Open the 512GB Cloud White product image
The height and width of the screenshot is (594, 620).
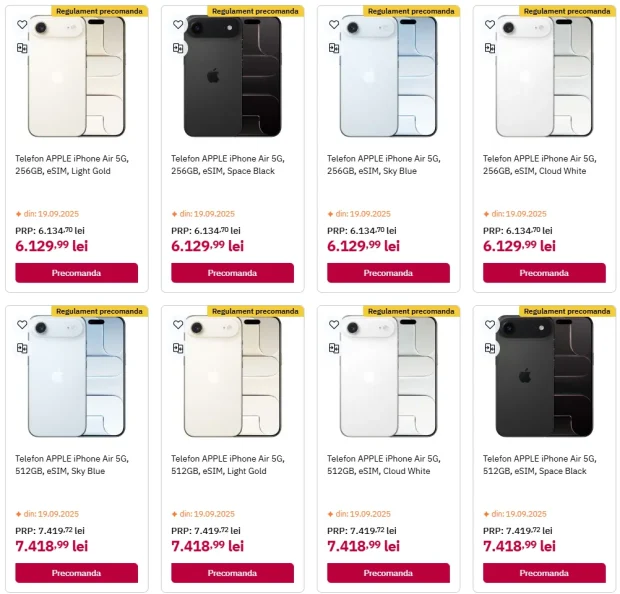(x=388, y=376)
